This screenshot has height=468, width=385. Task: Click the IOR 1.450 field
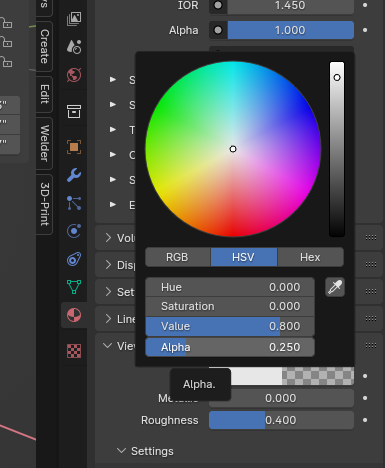(x=290, y=6)
